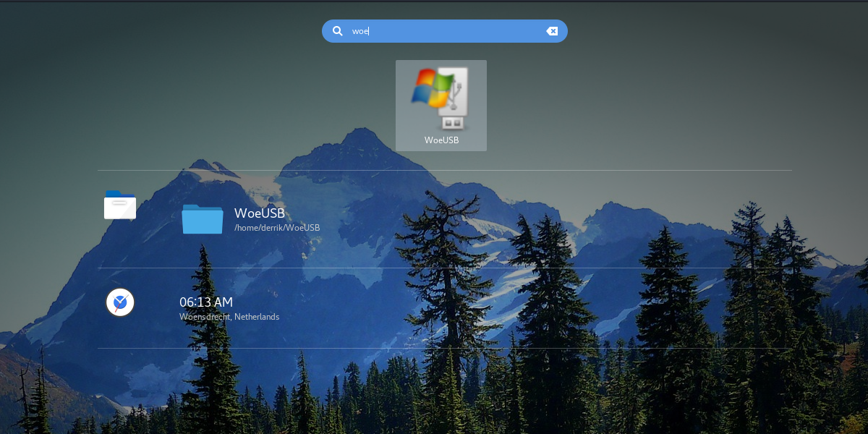The image size is (868, 434).
Task: Select Woensdrecht, Netherlands location text
Action: pyautogui.click(x=229, y=317)
